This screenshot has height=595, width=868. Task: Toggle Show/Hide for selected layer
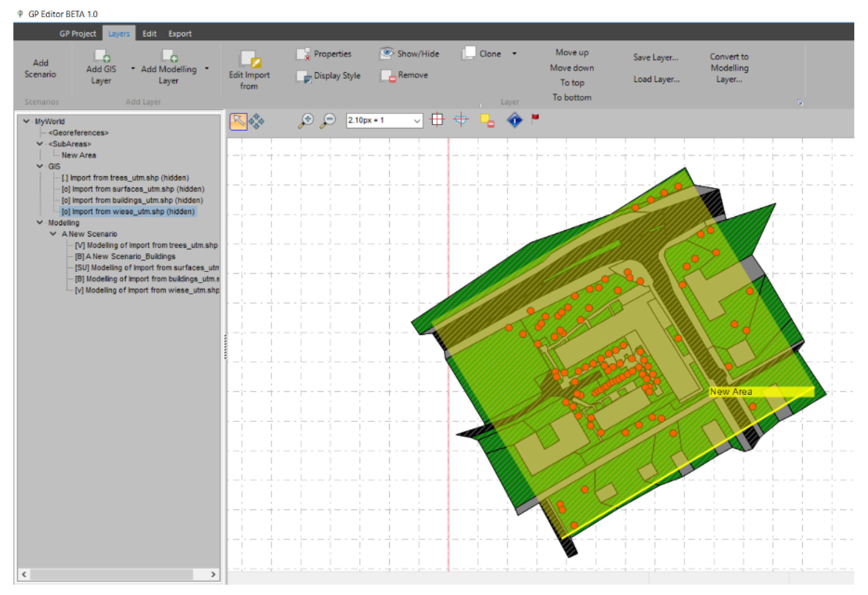409,54
